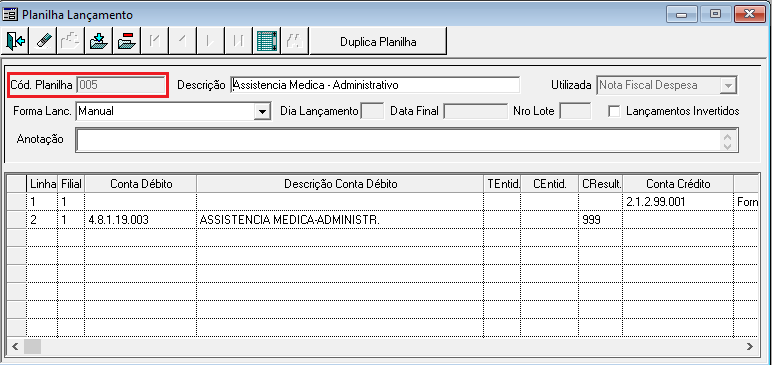Select cell 4.8.1.19.003 in Conta Débito
The image size is (772, 365).
140,220
